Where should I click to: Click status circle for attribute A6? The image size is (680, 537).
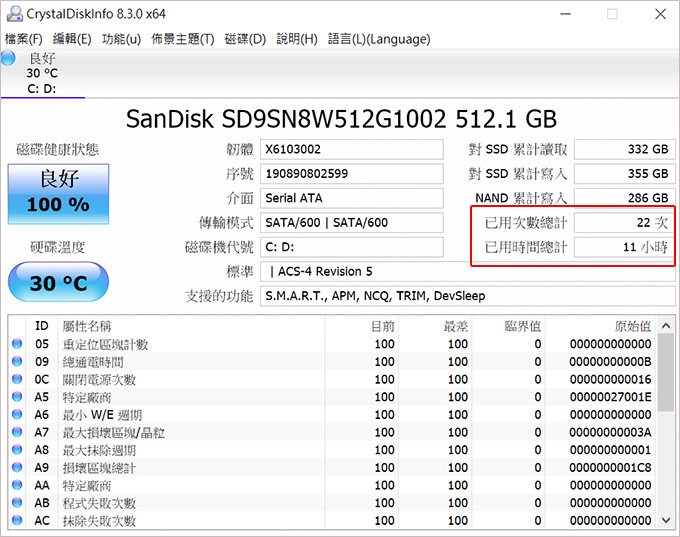point(17,414)
